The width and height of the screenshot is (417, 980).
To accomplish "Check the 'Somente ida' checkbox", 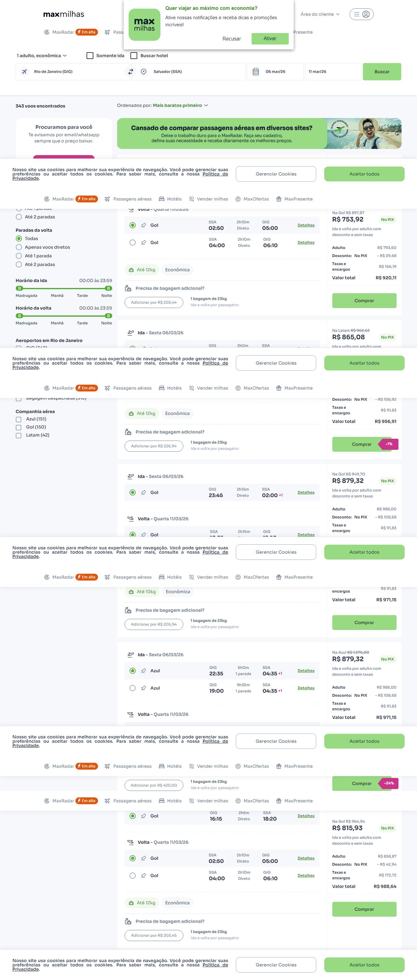I will pos(90,56).
